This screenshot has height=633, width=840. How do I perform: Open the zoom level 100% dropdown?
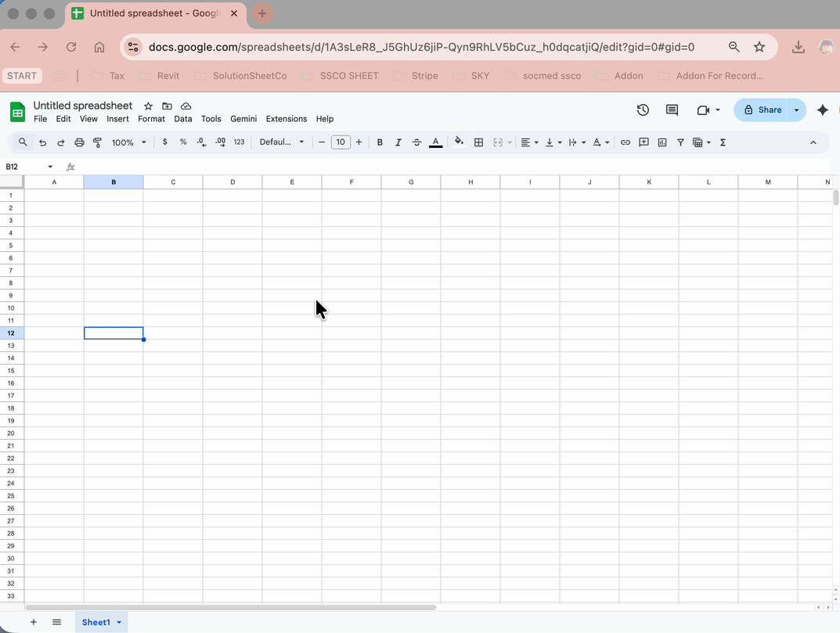click(128, 142)
